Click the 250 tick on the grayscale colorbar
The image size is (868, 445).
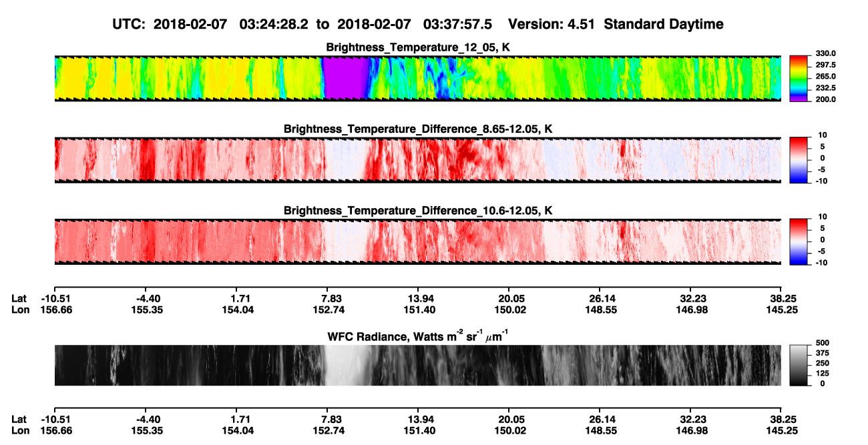[824, 363]
